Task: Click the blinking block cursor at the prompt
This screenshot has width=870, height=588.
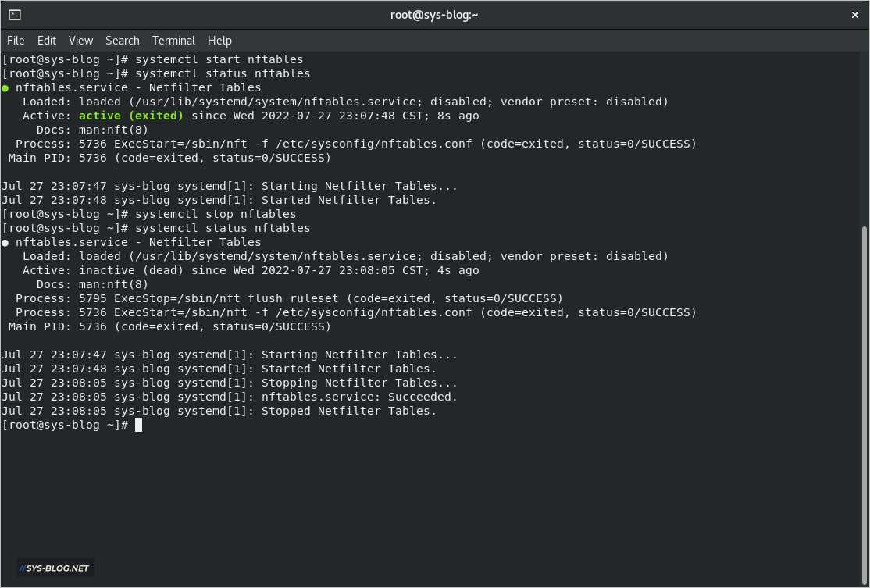Action: pos(139,425)
